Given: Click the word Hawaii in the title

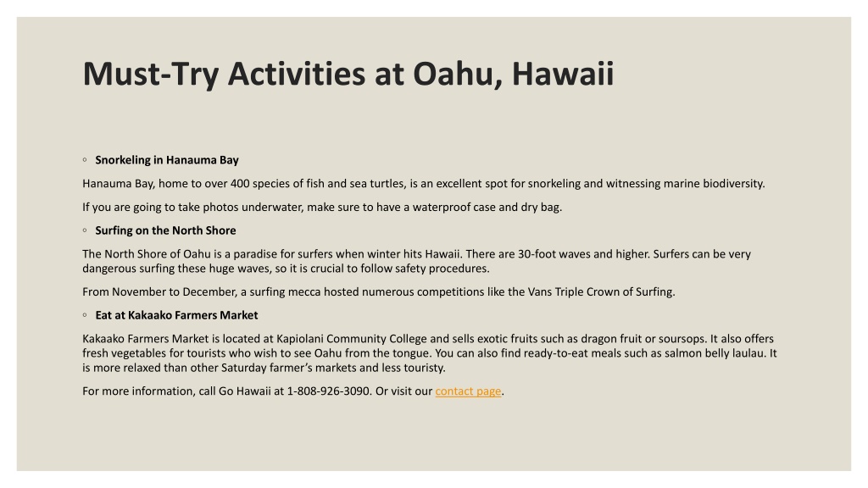Looking at the screenshot, I should click(563, 74).
